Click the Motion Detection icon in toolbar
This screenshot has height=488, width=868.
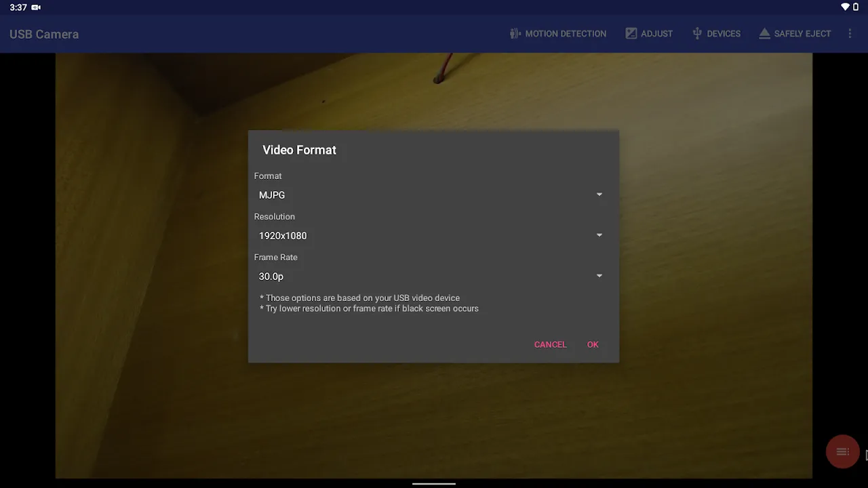(515, 33)
